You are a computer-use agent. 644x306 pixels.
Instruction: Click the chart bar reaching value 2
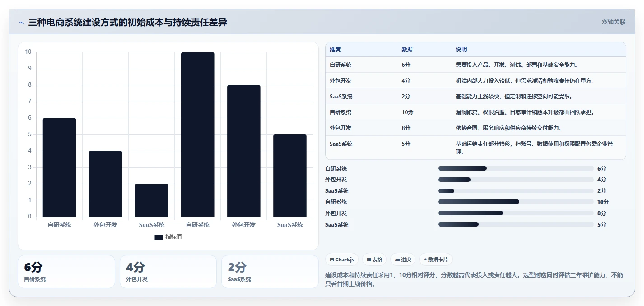[x=151, y=200]
